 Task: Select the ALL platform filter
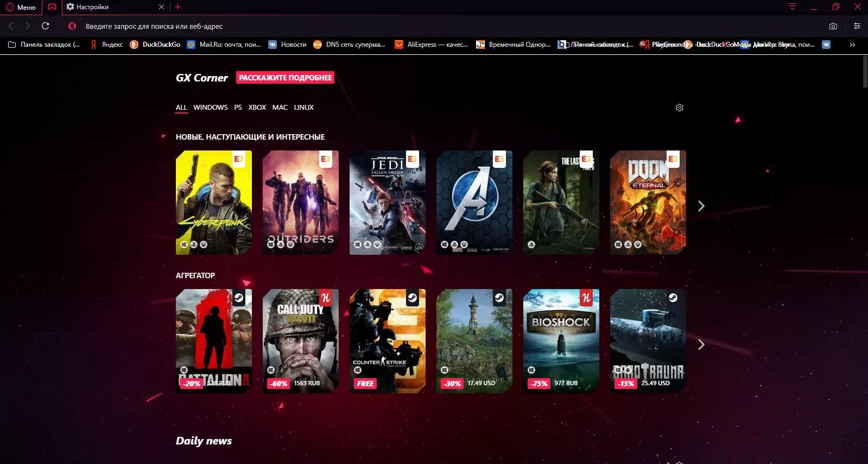[x=181, y=108]
